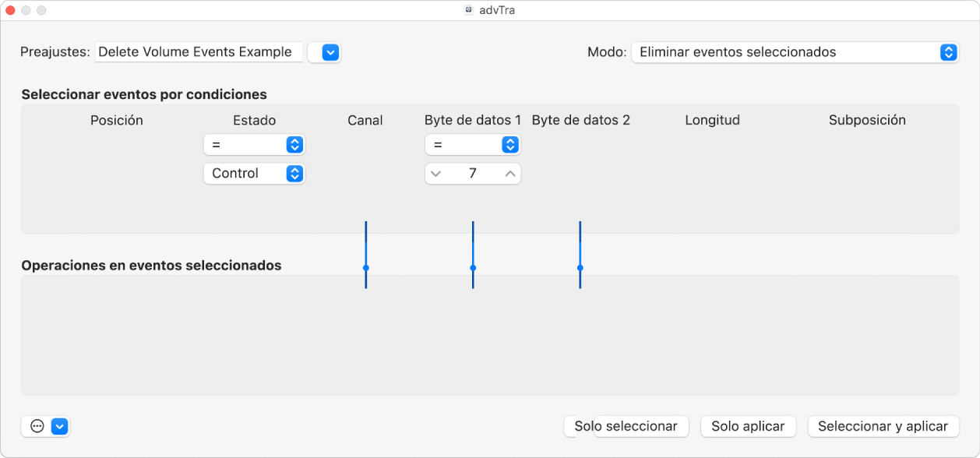This screenshot has height=458, width=980.
Task: Close the advTra window
Action: [x=10, y=10]
